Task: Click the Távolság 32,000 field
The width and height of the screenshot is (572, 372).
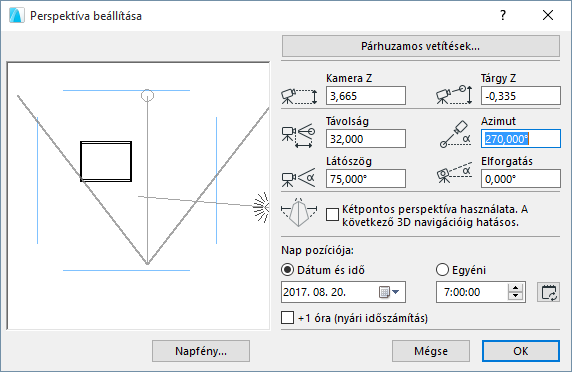Action: 366,139
